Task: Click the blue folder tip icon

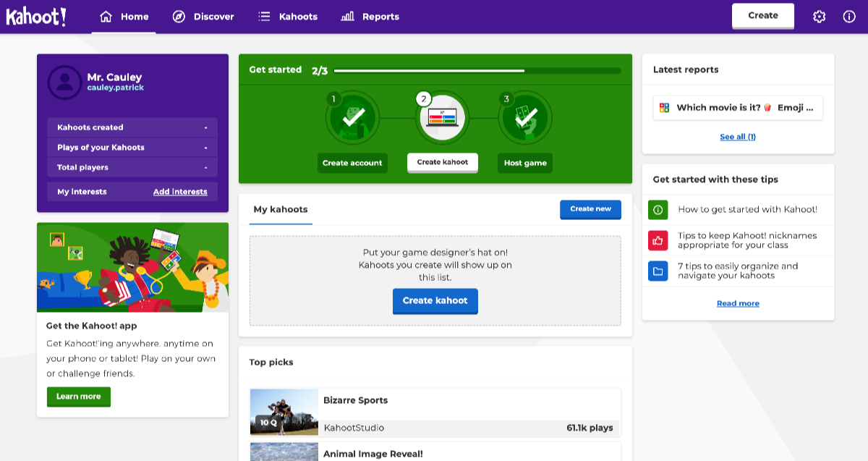Action: click(x=658, y=271)
